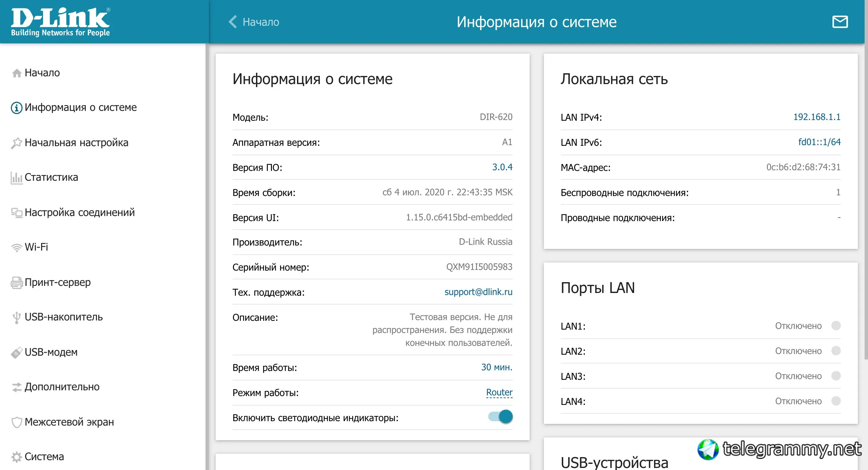Click the uptime value 30 мин.
The height and width of the screenshot is (470, 868).
coord(497,367)
